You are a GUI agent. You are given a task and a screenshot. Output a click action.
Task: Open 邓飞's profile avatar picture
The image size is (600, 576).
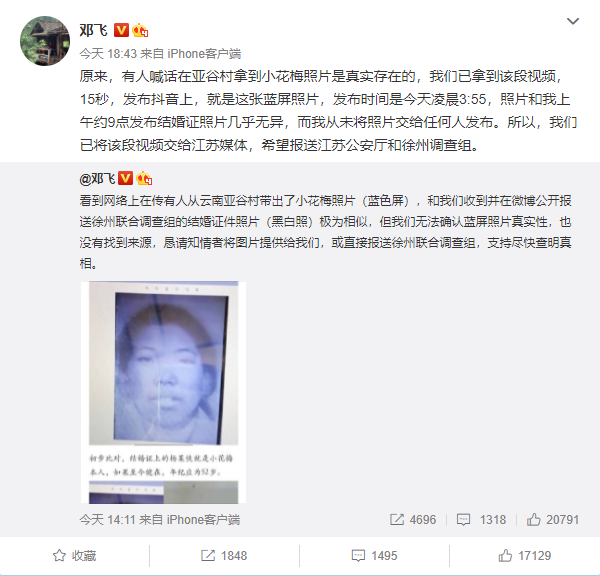point(45,41)
